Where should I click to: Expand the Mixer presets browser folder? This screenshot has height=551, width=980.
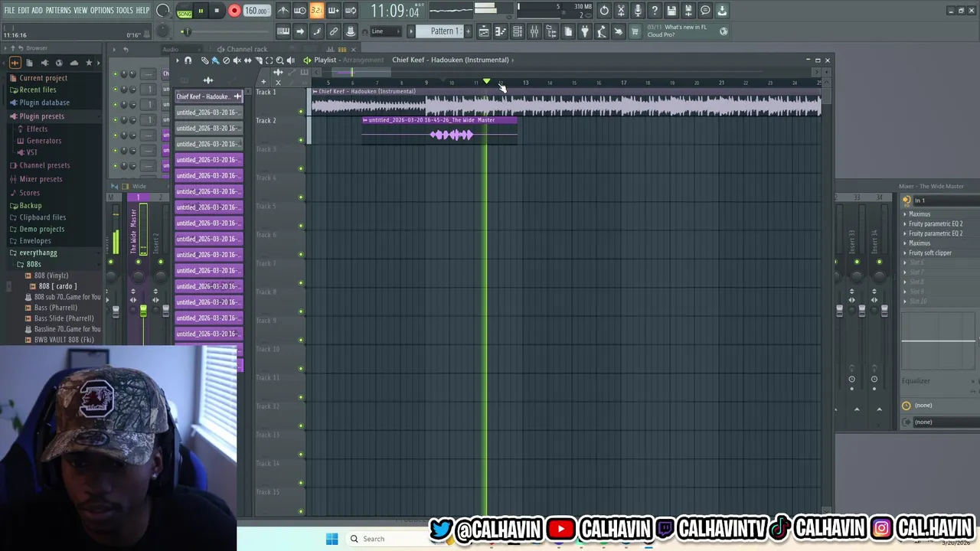41,179
